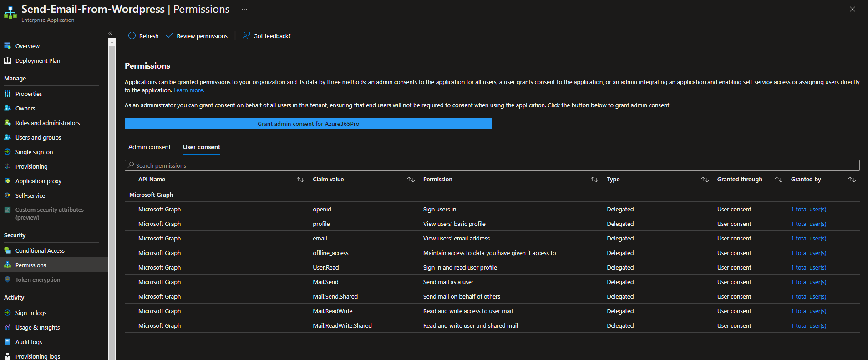Image resolution: width=868 pixels, height=360 pixels.
Task: Open 1 total user(s) for offline_access
Action: (809, 253)
